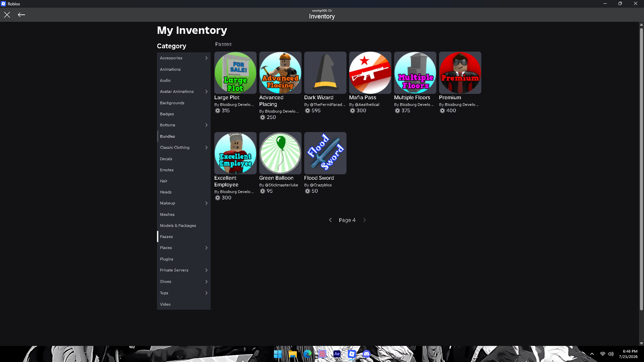Expand the Tops category chevron
644x362 pixels.
click(206, 293)
